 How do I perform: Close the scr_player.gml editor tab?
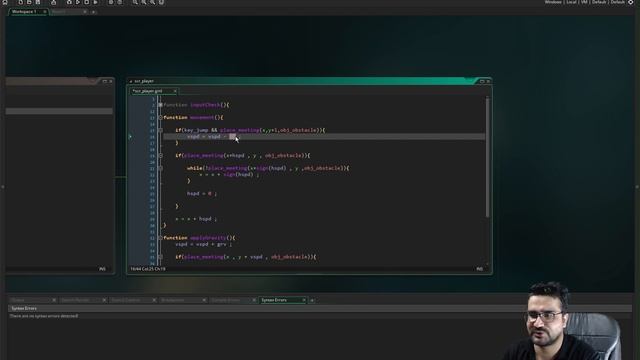tap(175, 91)
